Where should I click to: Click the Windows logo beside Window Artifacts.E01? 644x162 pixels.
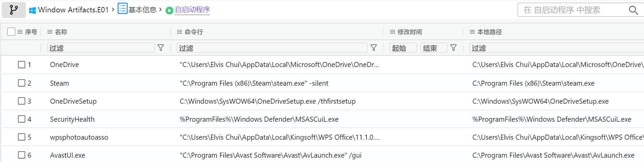32,10
